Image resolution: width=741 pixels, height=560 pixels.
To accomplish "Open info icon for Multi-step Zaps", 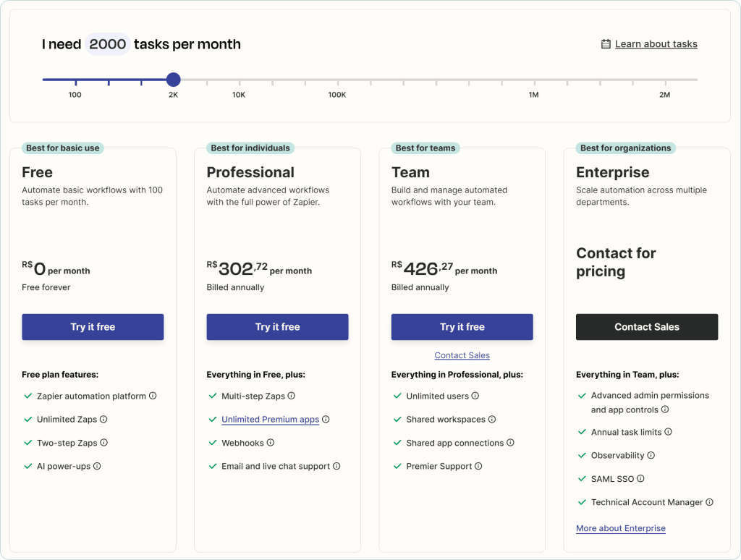I will [292, 396].
